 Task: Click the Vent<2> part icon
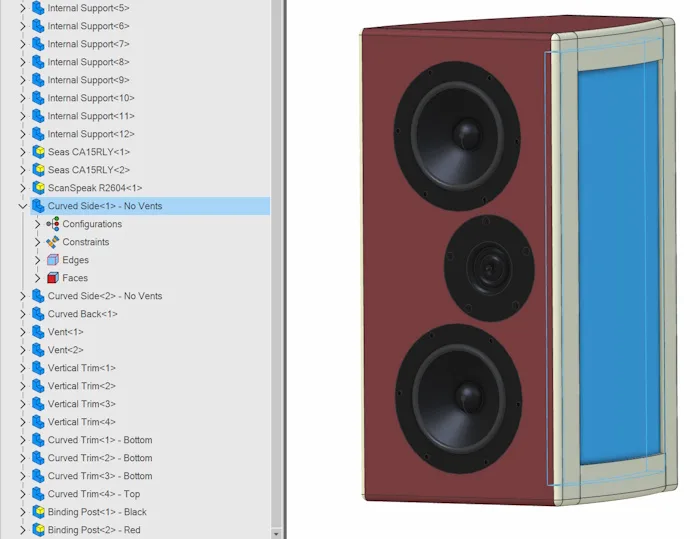point(38,350)
